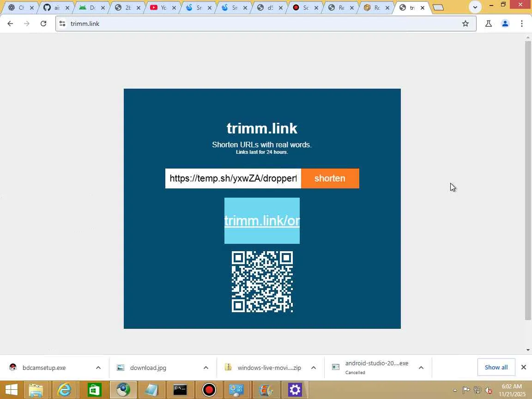Bookmark this page with the star icon
Image resolution: width=532 pixels, height=399 pixels.
pyautogui.click(x=465, y=24)
